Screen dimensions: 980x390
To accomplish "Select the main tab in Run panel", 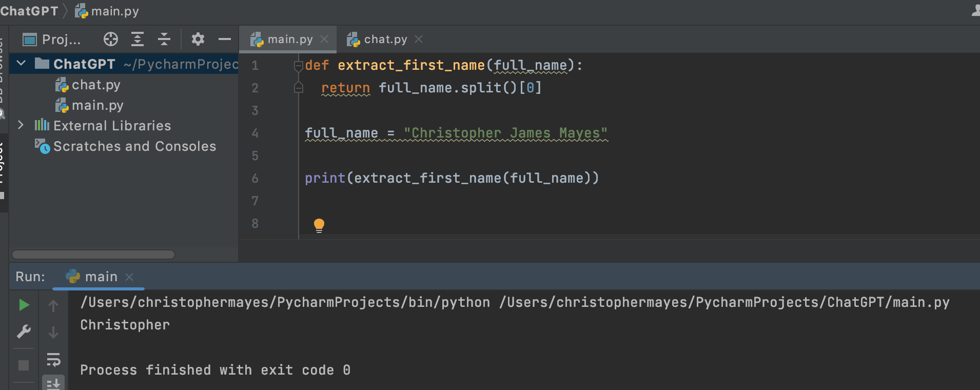I will coord(101,277).
